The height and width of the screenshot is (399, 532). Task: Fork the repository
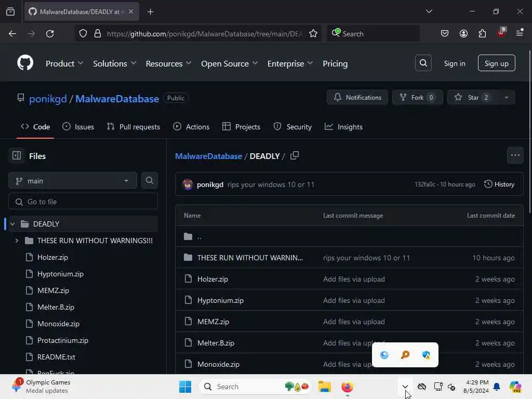[417, 97]
